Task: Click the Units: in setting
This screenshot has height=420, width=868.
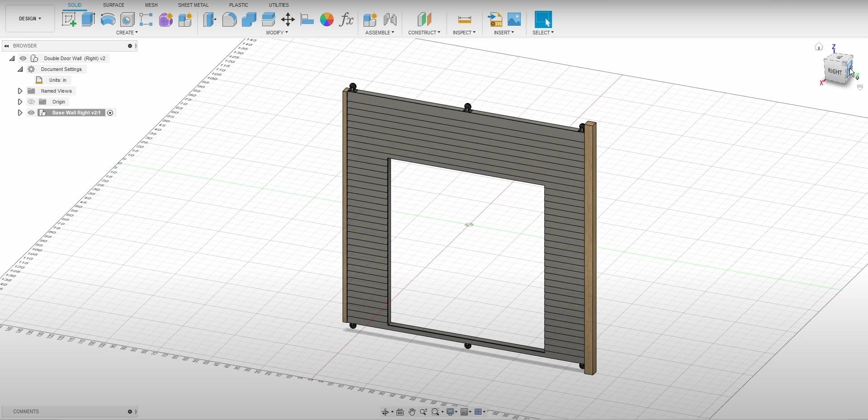Action: pyautogui.click(x=57, y=80)
